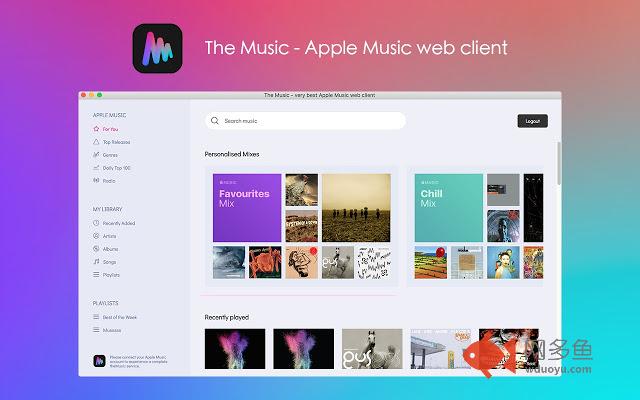Open Albums in My Library
Screen dimensions: 640x400
pyautogui.click(x=105, y=249)
